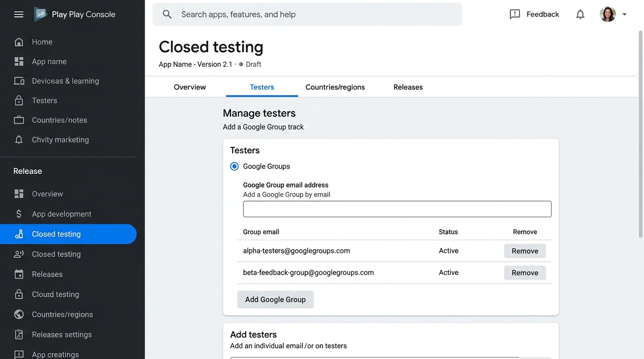Click the Countries/notes briefcase icon
644x359 pixels.
(19, 120)
